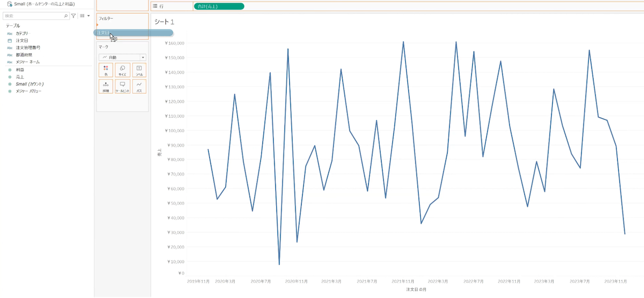The width and height of the screenshot is (644, 298).
Task: Open the 詳細 (Detail) mark button
Action: pyautogui.click(x=106, y=87)
